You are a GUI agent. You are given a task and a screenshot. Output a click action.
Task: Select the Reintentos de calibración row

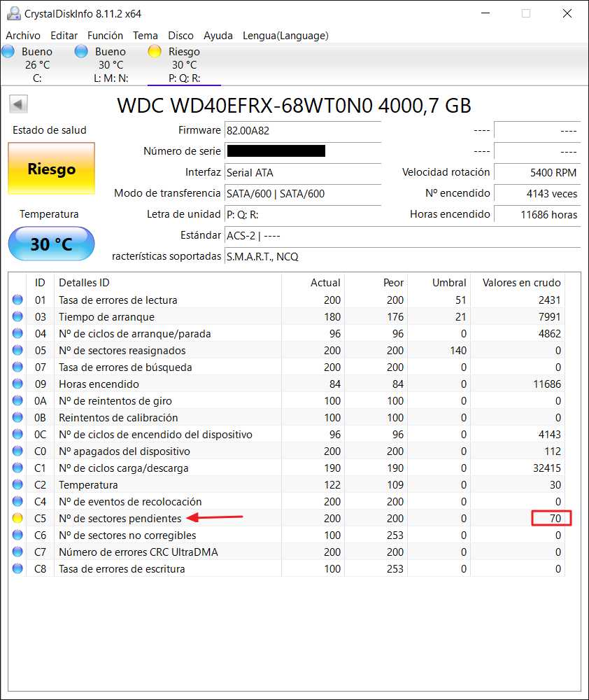287,417
